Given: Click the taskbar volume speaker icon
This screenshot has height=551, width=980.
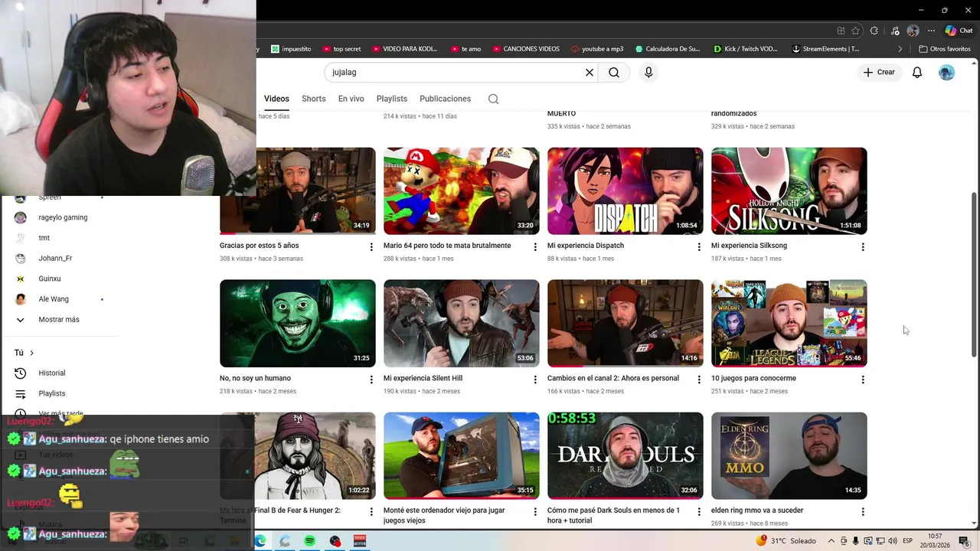Looking at the screenshot, I should 893,541.
